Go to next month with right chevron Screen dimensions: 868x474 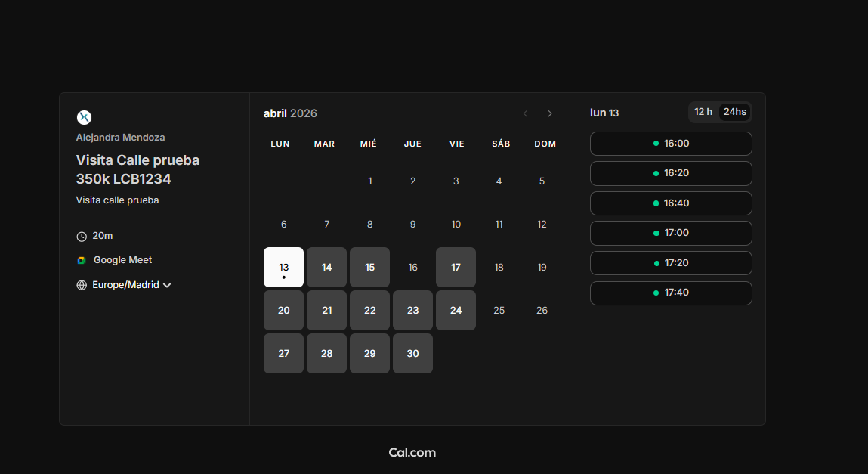pos(550,113)
